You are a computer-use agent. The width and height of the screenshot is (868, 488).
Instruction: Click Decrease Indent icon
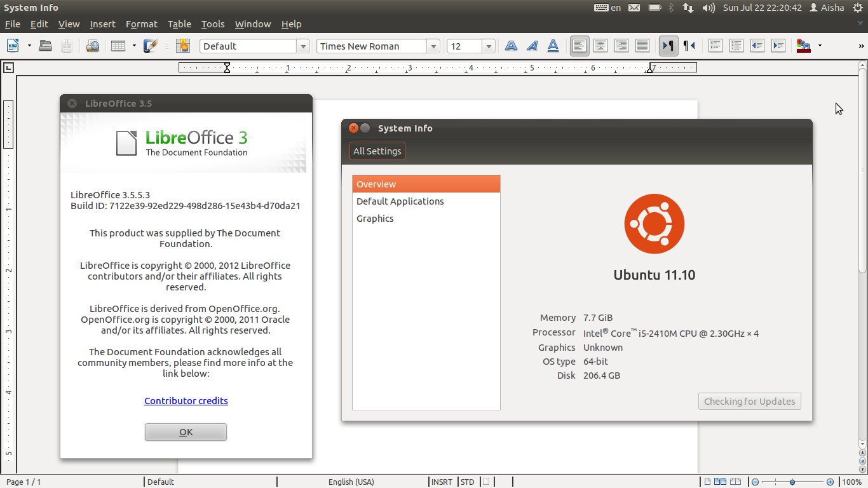757,46
